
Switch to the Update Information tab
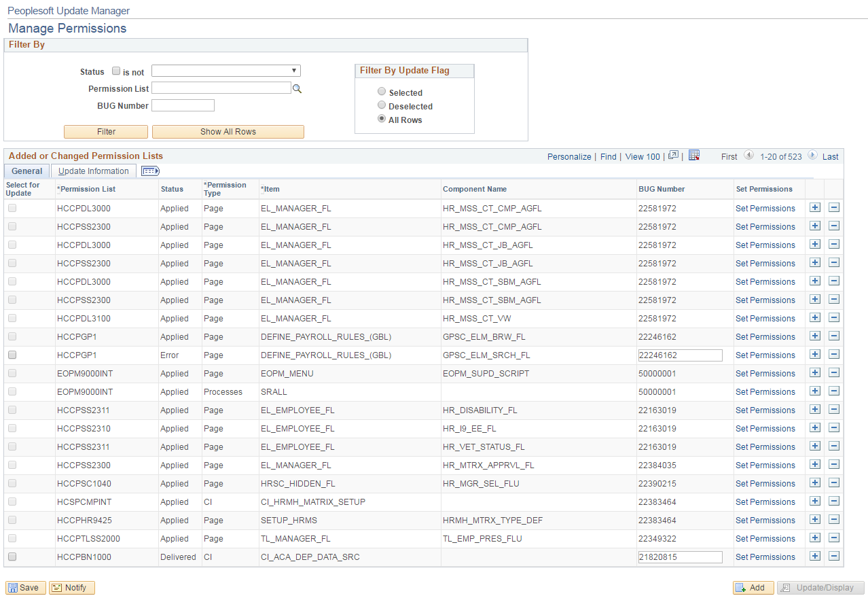(93, 171)
